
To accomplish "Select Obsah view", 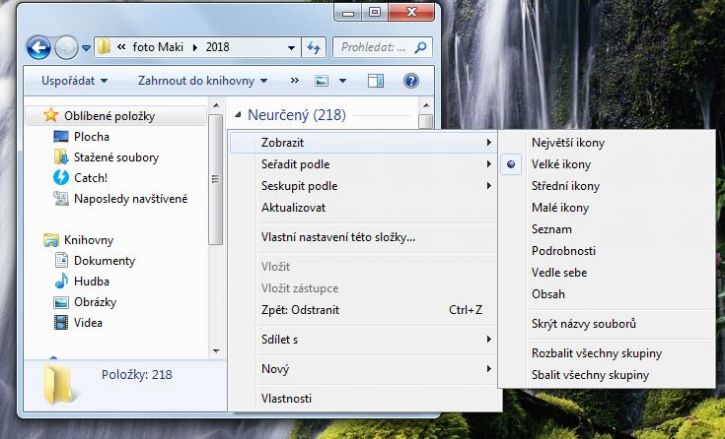I will (x=607, y=294).
